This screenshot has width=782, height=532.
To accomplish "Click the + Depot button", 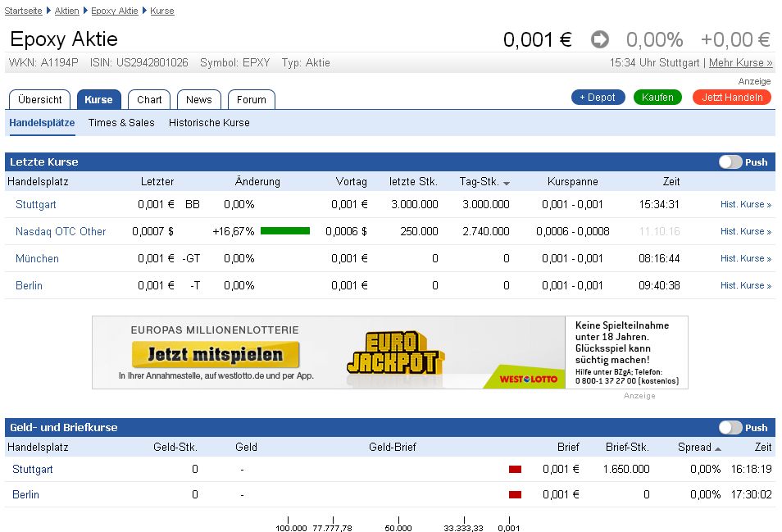I will 598,98.
